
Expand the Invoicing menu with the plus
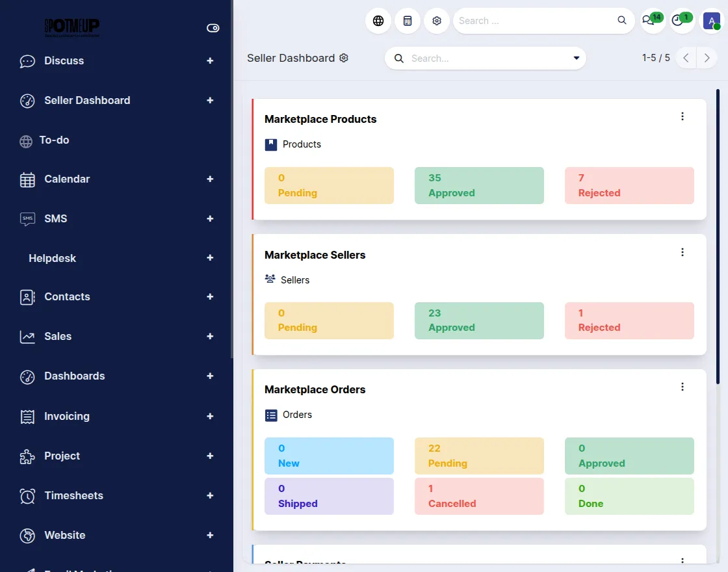(x=209, y=416)
